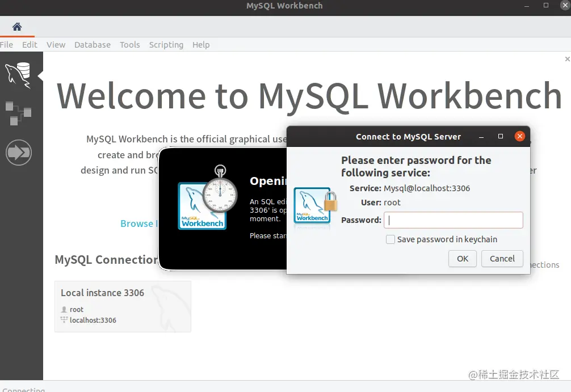The height and width of the screenshot is (392, 571).
Task: Close the MySQL Workbench main window
Action: click(x=565, y=5)
